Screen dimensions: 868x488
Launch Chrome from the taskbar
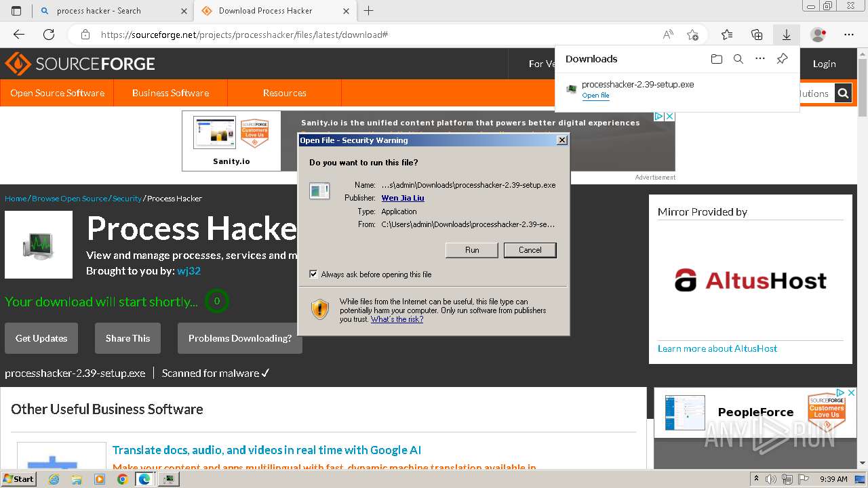click(122, 479)
